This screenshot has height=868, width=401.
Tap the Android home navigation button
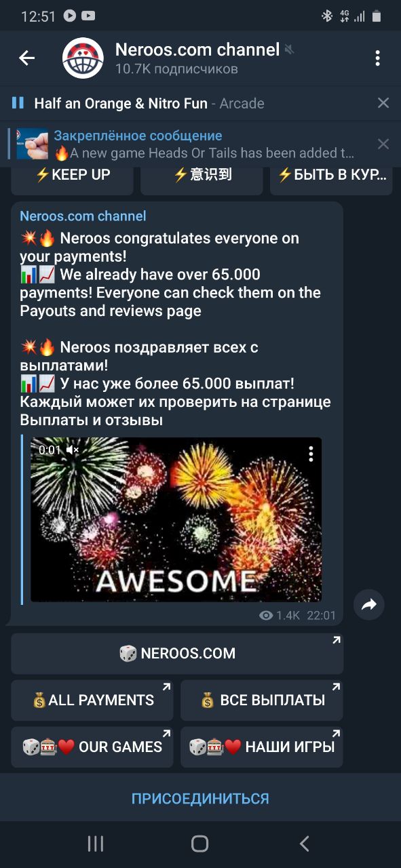coord(199,844)
